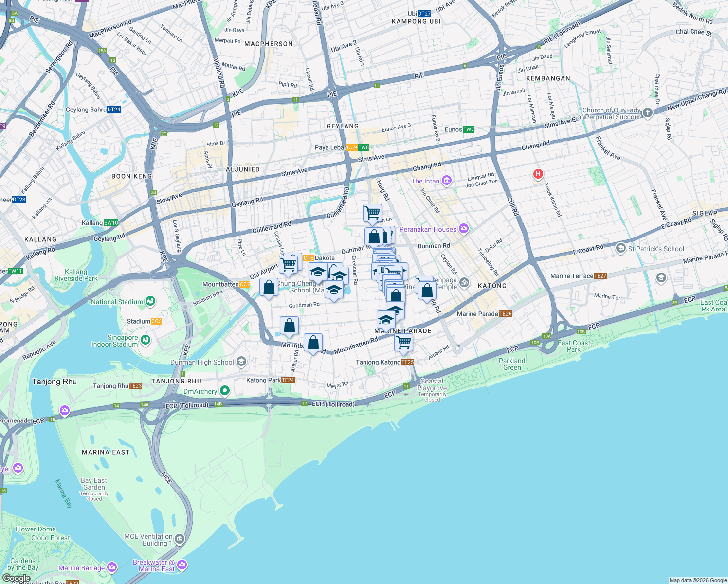Select the East Coast Park label
The image size is (728, 584).
click(574, 346)
